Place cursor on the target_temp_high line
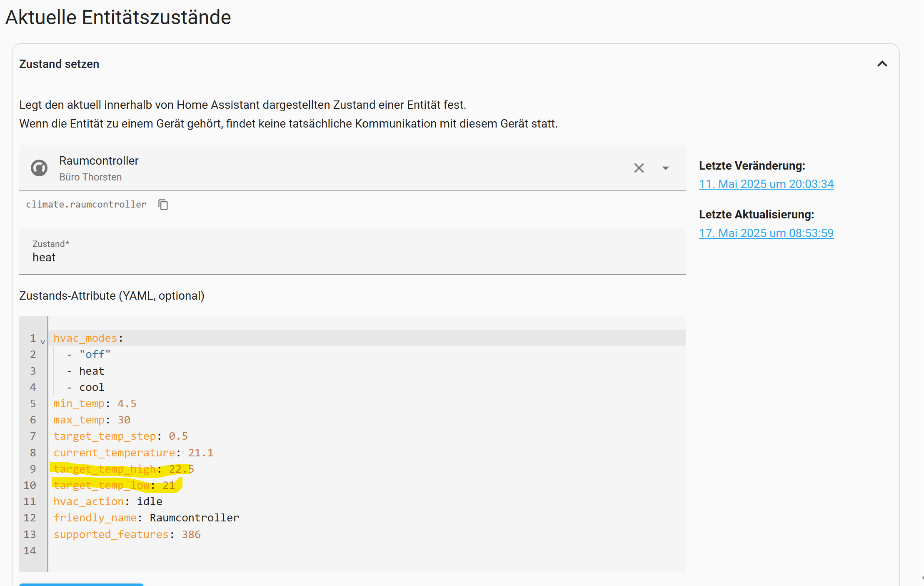 click(x=123, y=469)
